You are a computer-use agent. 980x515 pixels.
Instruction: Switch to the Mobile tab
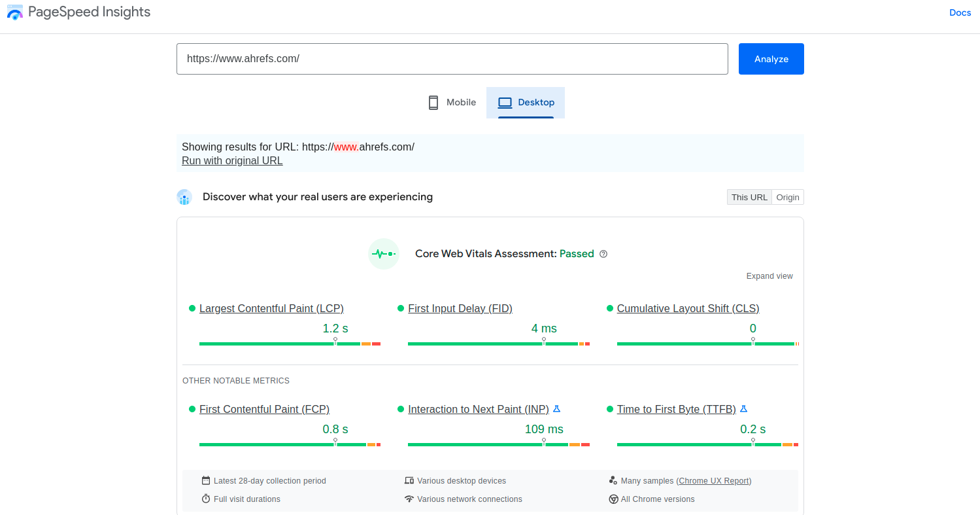[452, 103]
